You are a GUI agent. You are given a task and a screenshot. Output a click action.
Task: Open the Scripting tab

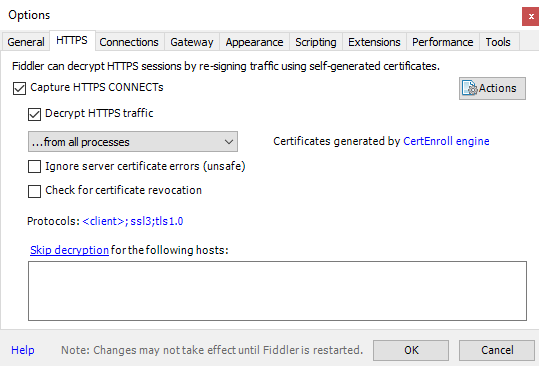(316, 42)
